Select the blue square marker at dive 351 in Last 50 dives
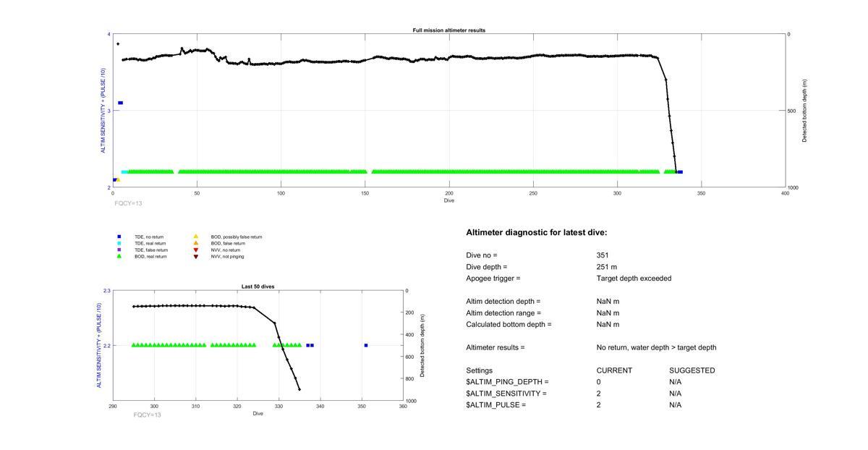The height and width of the screenshot is (450, 868). tap(366, 345)
